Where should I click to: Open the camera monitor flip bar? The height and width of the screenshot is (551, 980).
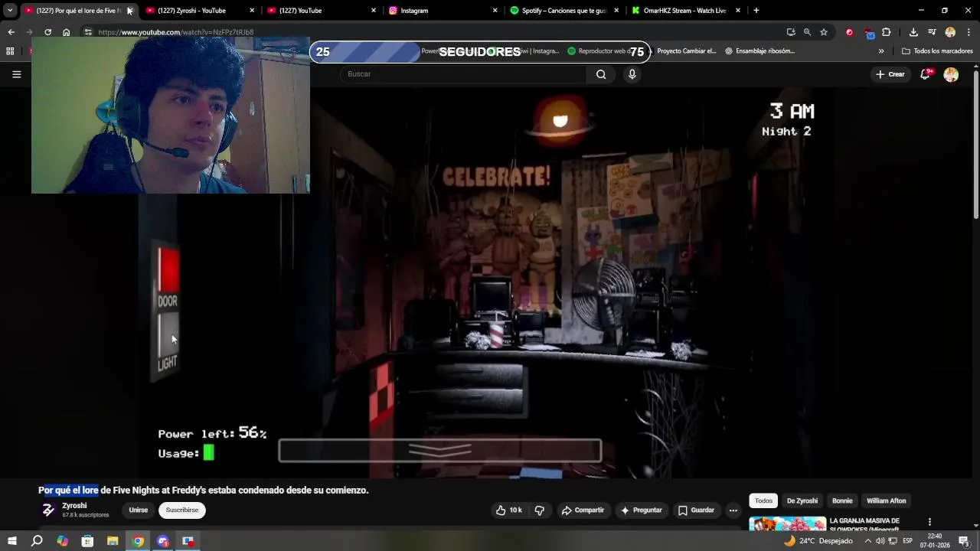pos(440,451)
